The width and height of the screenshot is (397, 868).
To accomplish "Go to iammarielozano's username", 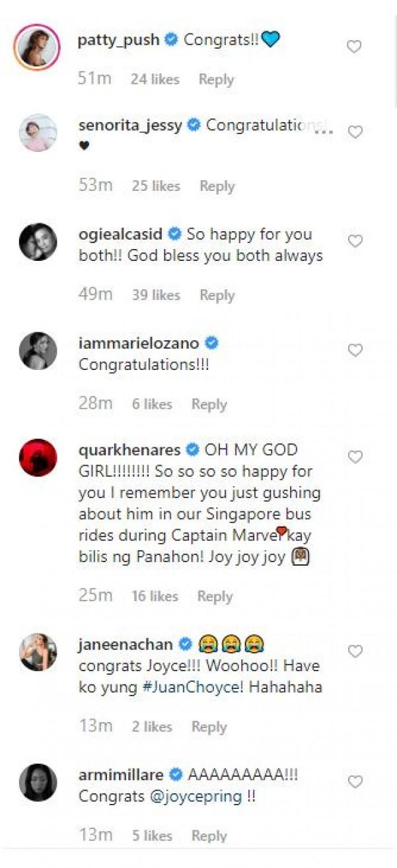I will tap(139, 343).
